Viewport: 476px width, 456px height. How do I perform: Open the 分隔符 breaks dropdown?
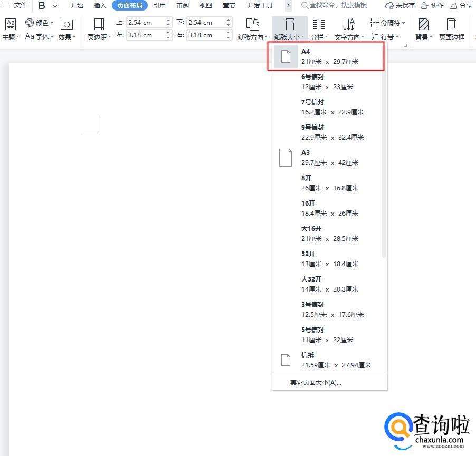(388, 23)
